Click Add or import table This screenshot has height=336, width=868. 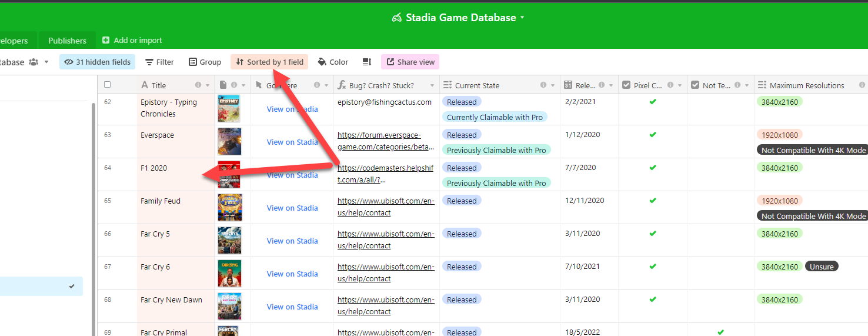point(132,40)
